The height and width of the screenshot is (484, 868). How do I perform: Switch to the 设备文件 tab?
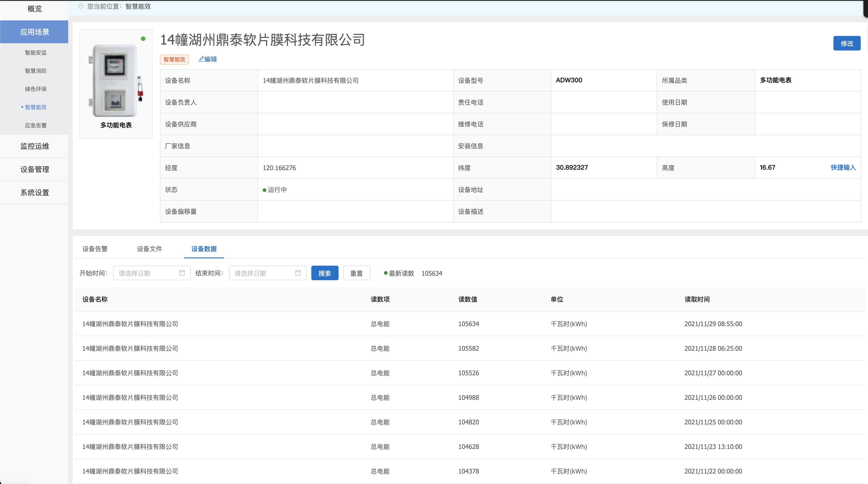[x=149, y=249]
